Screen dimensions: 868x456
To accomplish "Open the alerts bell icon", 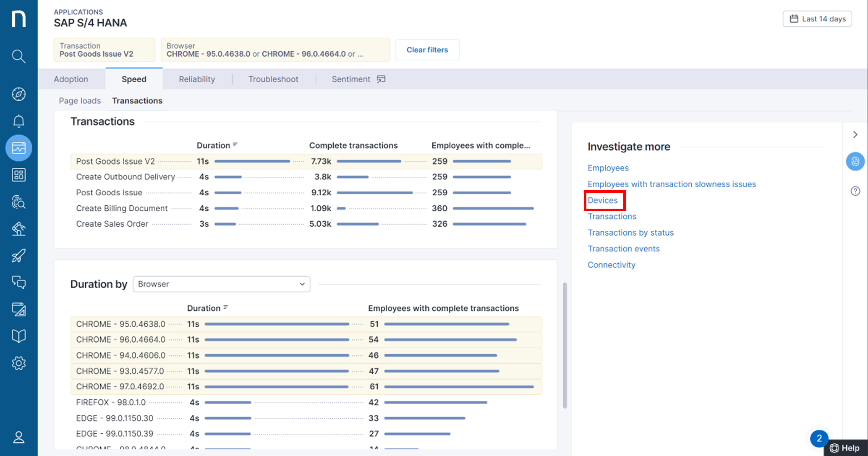I will click(18, 121).
